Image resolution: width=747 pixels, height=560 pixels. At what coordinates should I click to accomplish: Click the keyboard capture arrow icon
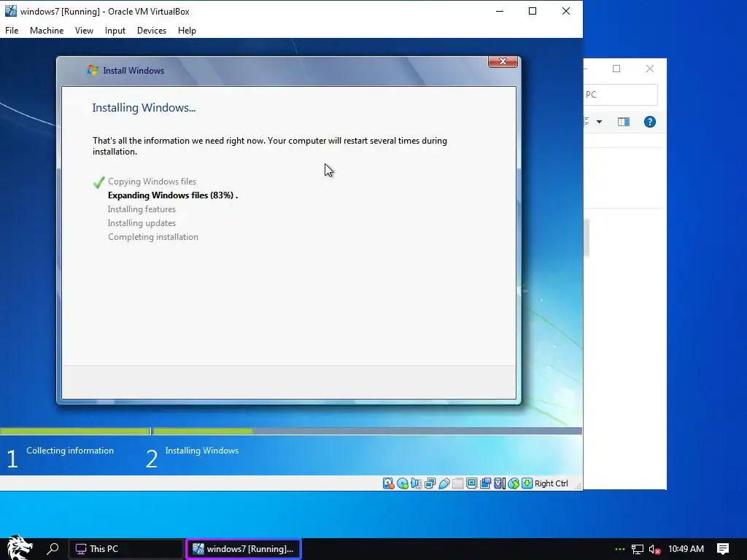point(527,483)
